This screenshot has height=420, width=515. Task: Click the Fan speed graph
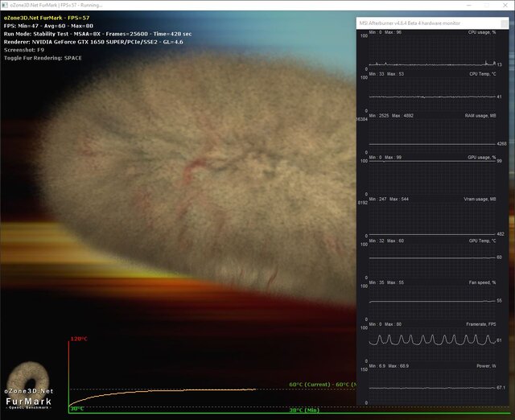tap(431, 304)
